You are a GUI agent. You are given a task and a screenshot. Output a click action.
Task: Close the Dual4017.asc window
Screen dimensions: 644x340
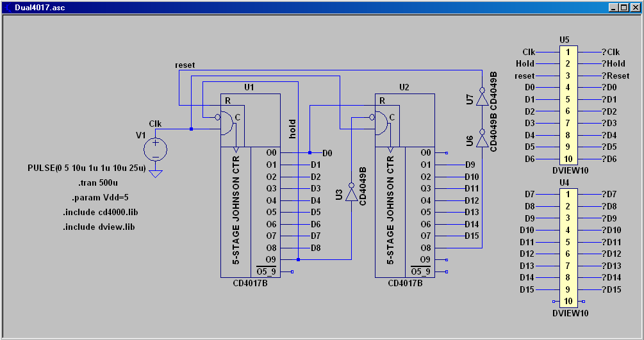(x=636, y=8)
